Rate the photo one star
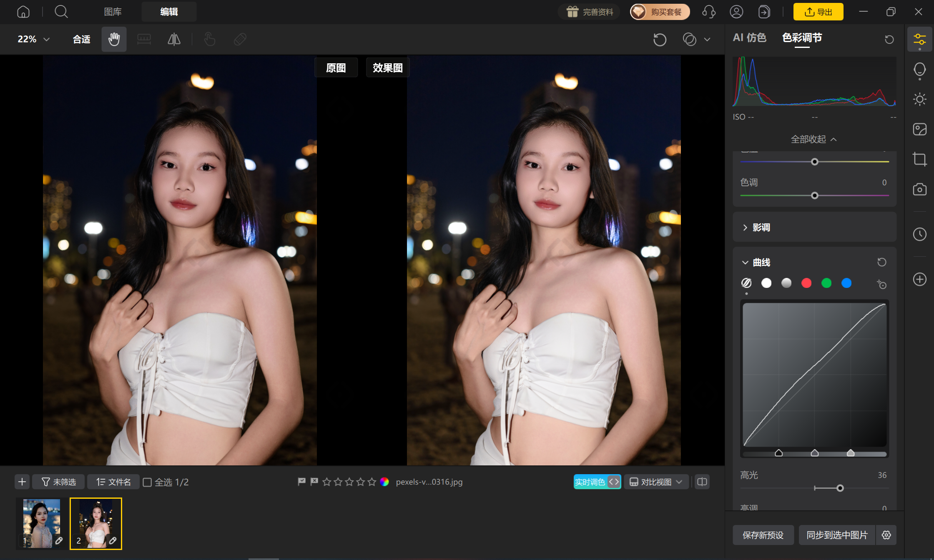This screenshot has width=934, height=560. point(327,482)
